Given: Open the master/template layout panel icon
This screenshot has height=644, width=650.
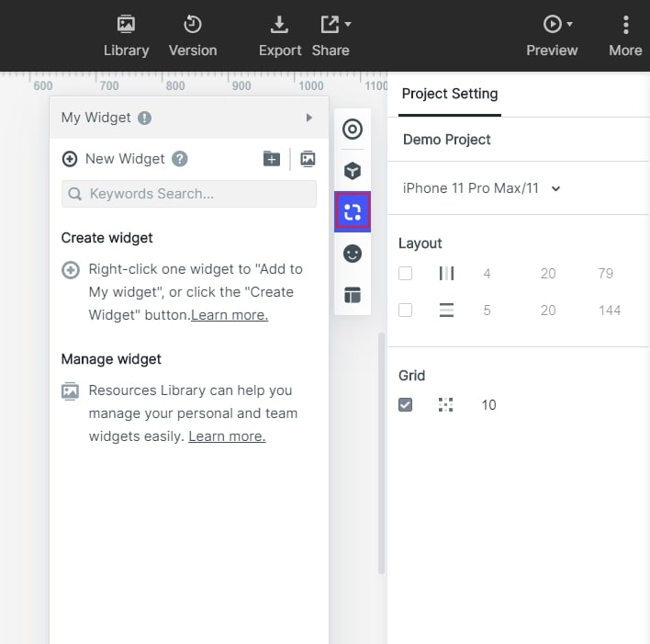Looking at the screenshot, I should (353, 295).
